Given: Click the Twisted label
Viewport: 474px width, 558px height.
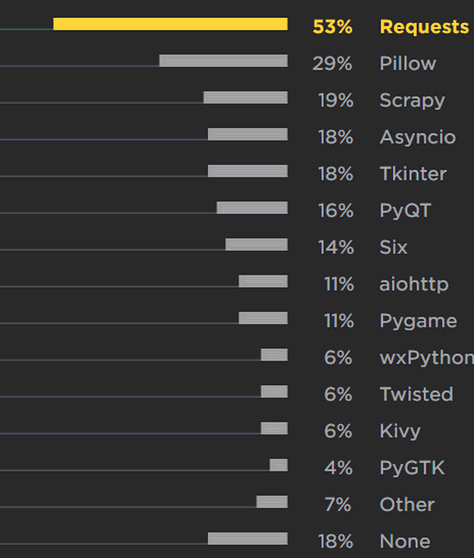Looking at the screenshot, I should [x=417, y=394].
